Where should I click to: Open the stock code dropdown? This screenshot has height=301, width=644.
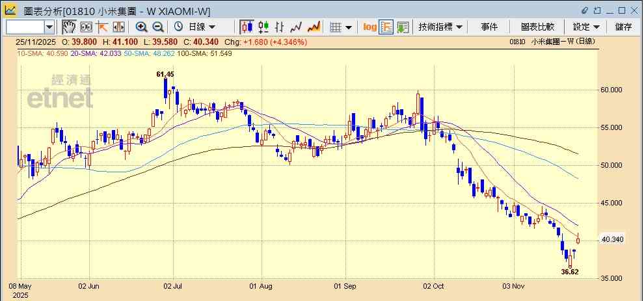point(49,27)
